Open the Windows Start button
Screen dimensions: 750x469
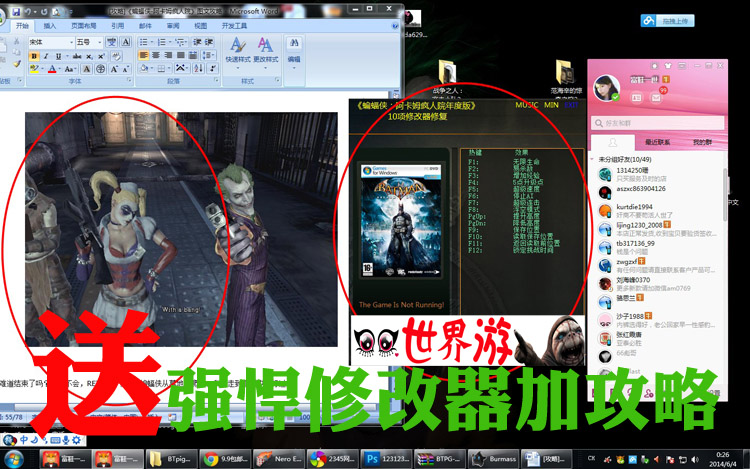pos(13,459)
